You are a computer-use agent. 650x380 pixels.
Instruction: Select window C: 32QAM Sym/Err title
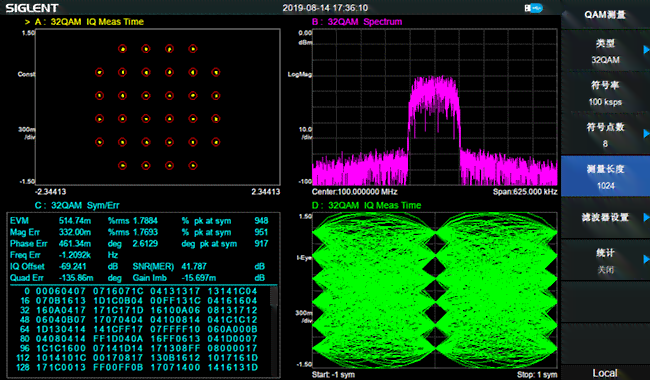[x=77, y=206]
